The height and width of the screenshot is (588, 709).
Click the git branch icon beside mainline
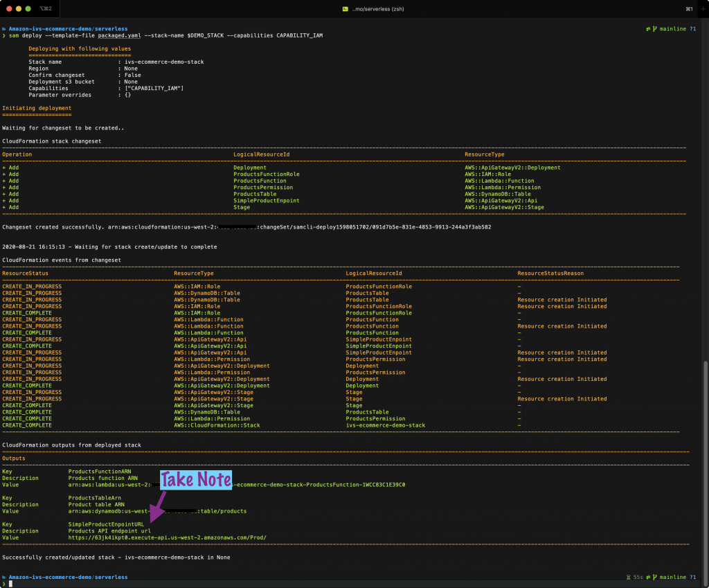655,28
